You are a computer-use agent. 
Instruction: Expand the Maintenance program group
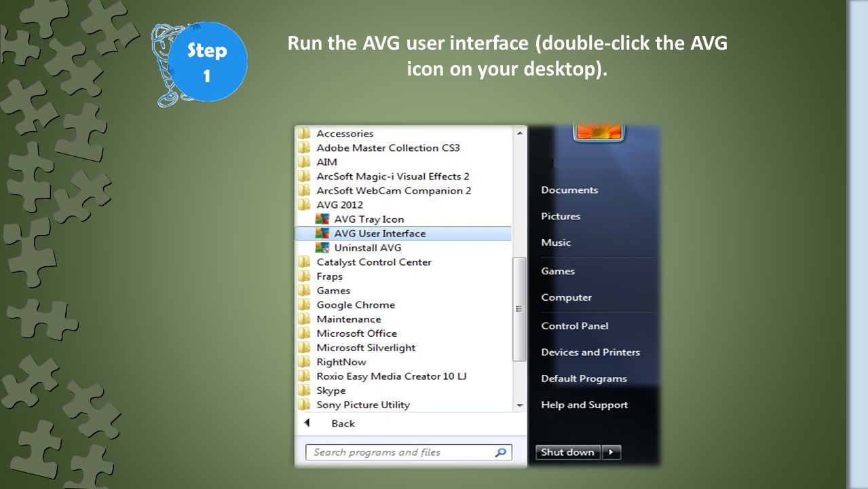[349, 319]
